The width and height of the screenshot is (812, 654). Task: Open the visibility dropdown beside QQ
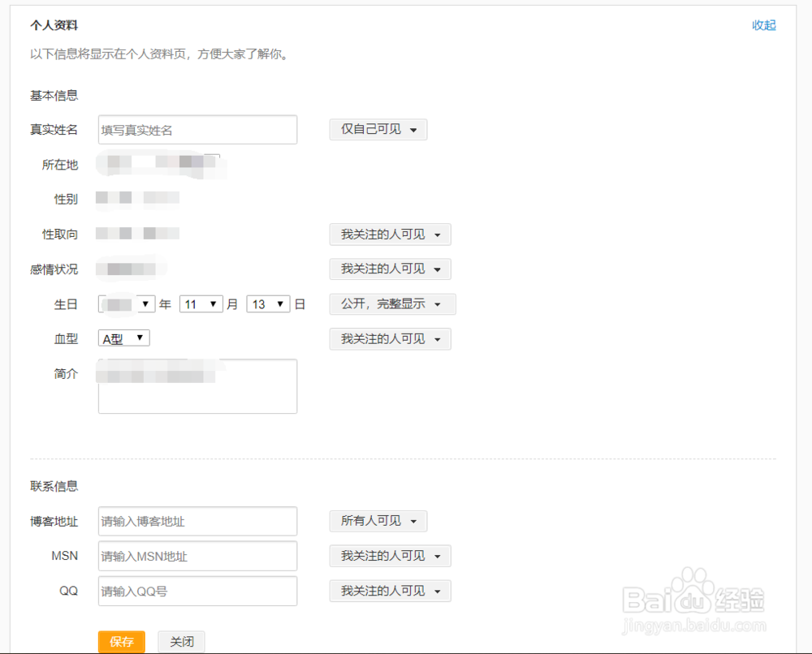tap(390, 591)
